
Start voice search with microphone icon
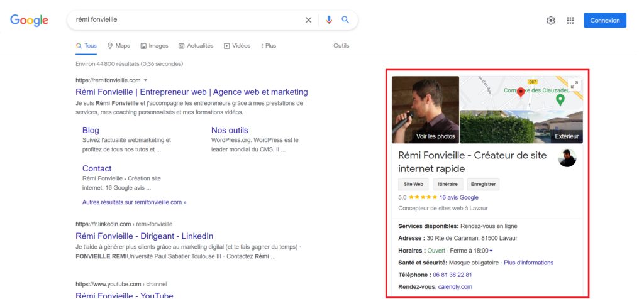[x=328, y=20]
